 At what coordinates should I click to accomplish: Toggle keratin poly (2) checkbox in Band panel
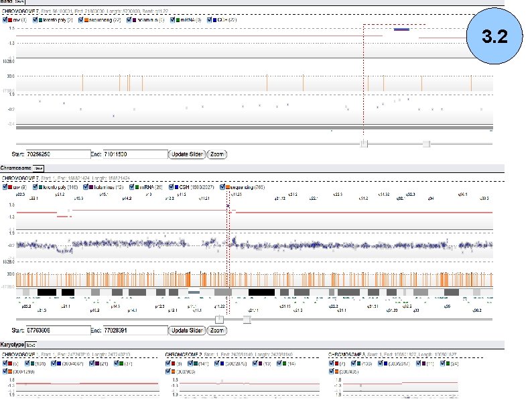pyautogui.click(x=35, y=20)
